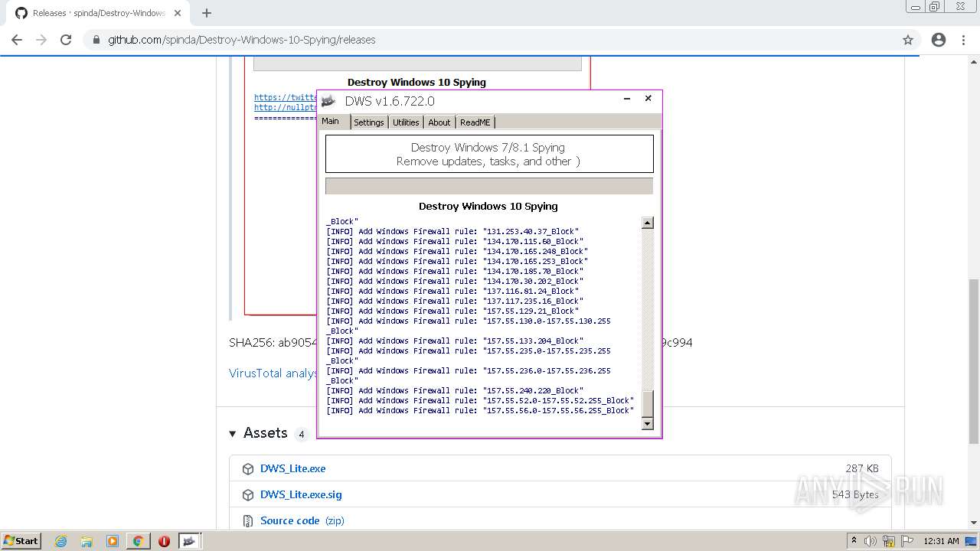The height and width of the screenshot is (551, 980).
Task: Click the browser page vertical scrollbar
Action: coord(974,361)
